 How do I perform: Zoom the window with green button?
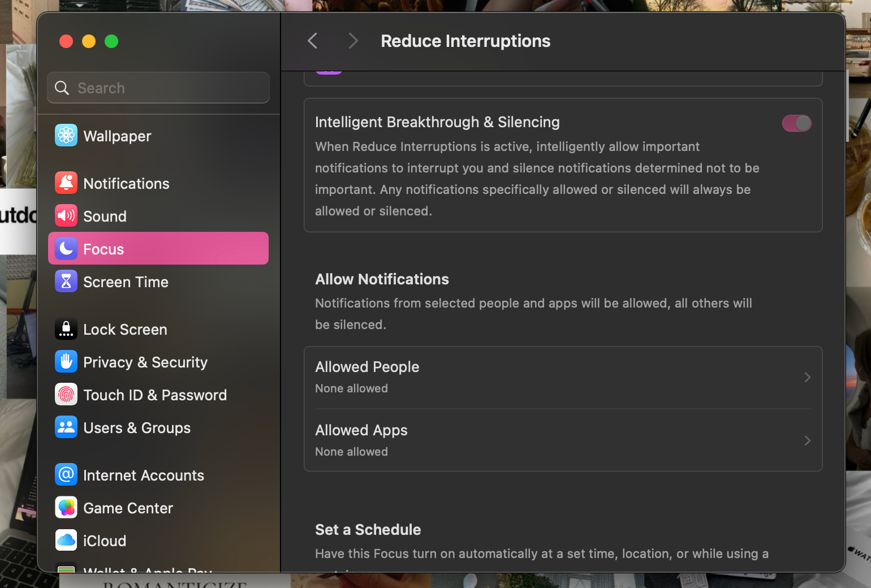coord(111,41)
